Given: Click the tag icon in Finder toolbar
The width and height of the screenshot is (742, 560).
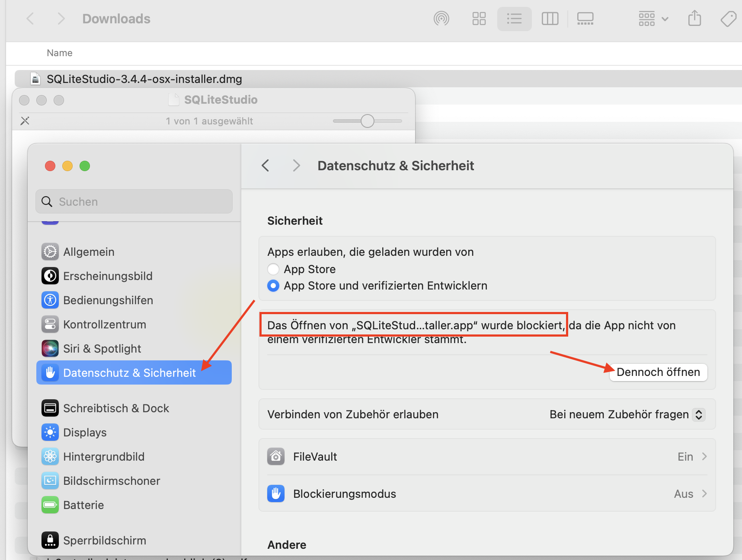Looking at the screenshot, I should point(728,19).
